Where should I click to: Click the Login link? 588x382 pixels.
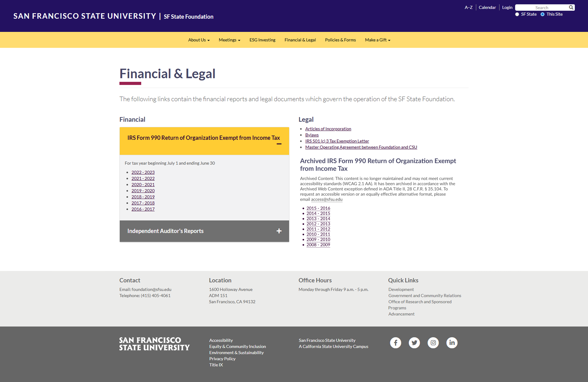[507, 7]
